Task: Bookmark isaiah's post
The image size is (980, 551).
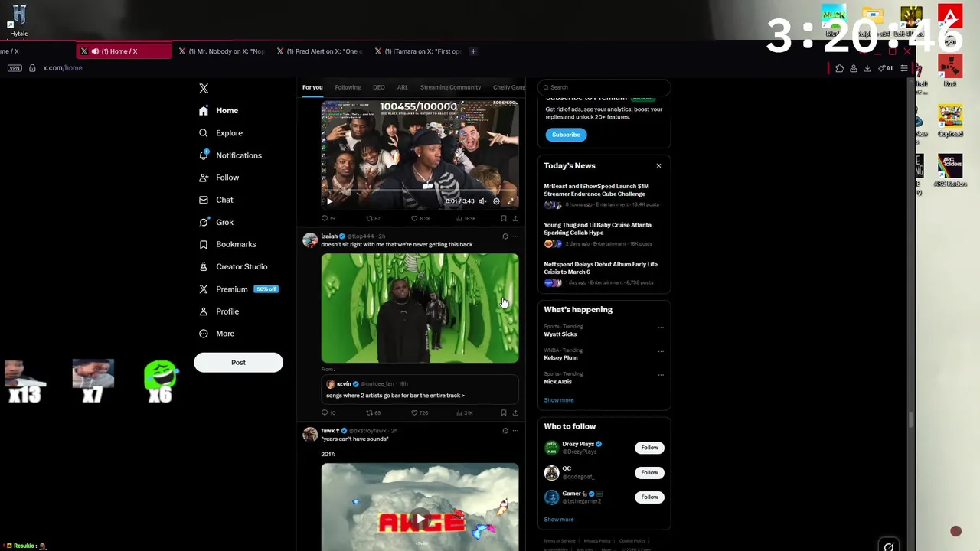Action: [503, 413]
